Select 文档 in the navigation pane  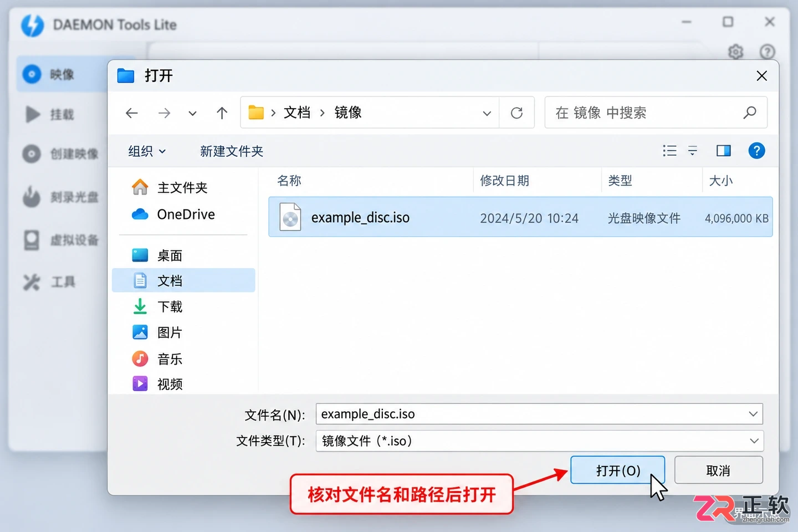(184, 280)
